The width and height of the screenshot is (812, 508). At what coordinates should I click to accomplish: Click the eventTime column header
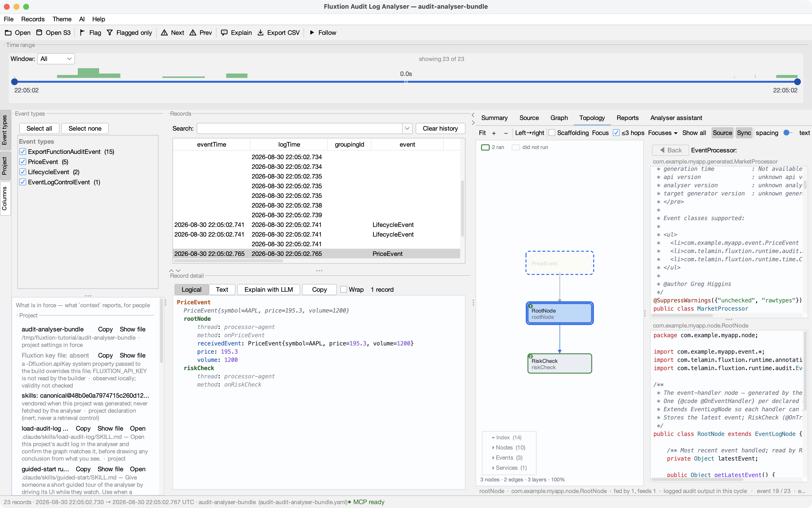tap(211, 144)
